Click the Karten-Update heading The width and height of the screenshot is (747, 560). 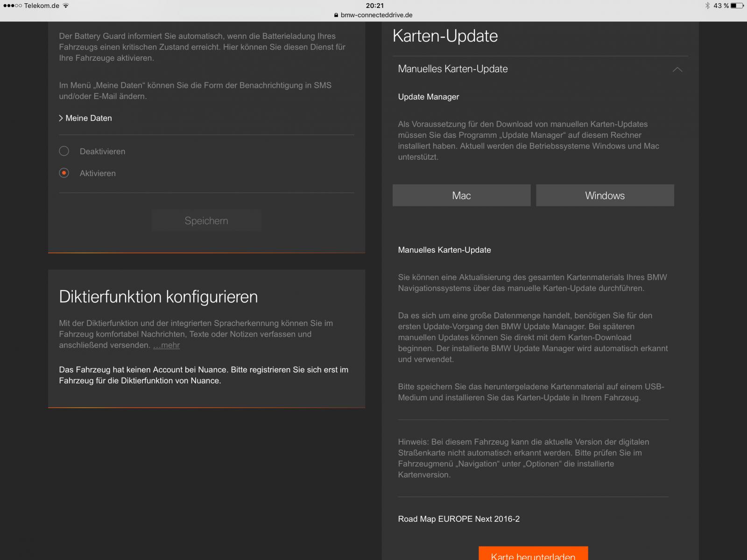tap(445, 36)
